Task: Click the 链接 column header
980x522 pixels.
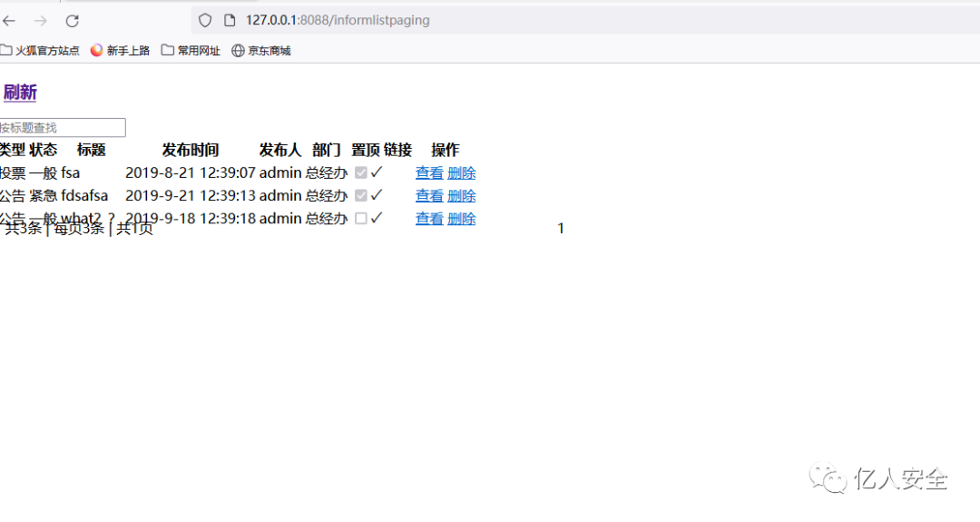Action: click(x=398, y=150)
